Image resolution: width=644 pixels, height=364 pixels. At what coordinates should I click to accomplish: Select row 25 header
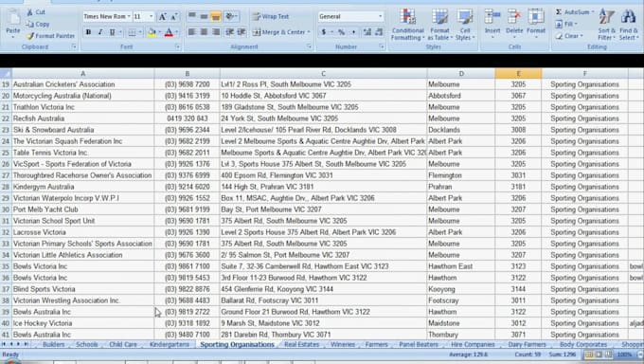click(x=6, y=153)
